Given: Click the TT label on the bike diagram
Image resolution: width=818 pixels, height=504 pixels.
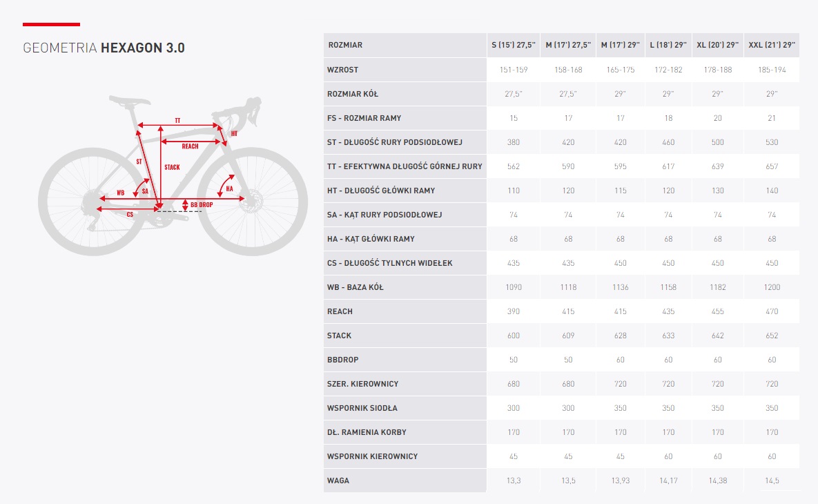Looking at the screenshot, I should click(177, 121).
